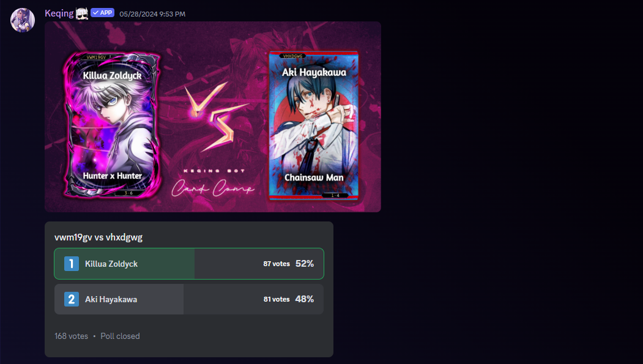Click the VS logo in the banner

pos(216,116)
